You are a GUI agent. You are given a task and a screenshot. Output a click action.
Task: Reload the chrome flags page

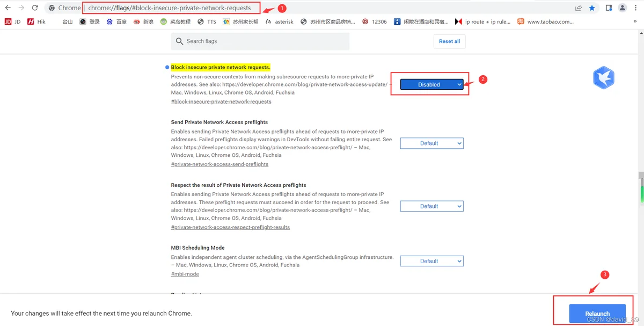35,8
